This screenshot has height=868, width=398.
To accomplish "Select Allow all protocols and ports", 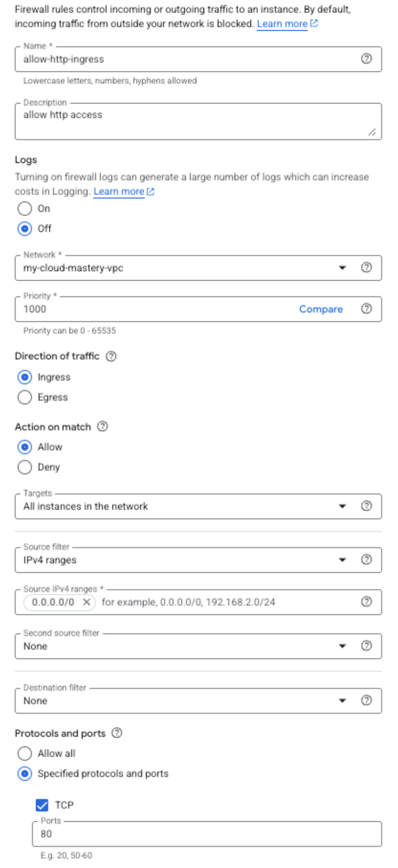I will point(25,754).
